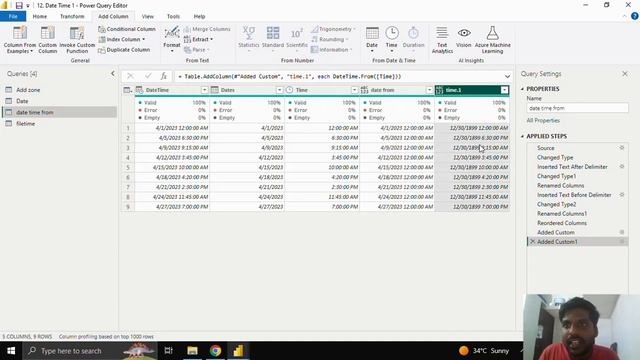The height and width of the screenshot is (360, 640).
Task: Collapse the Queries pane
Action: tap(113, 73)
